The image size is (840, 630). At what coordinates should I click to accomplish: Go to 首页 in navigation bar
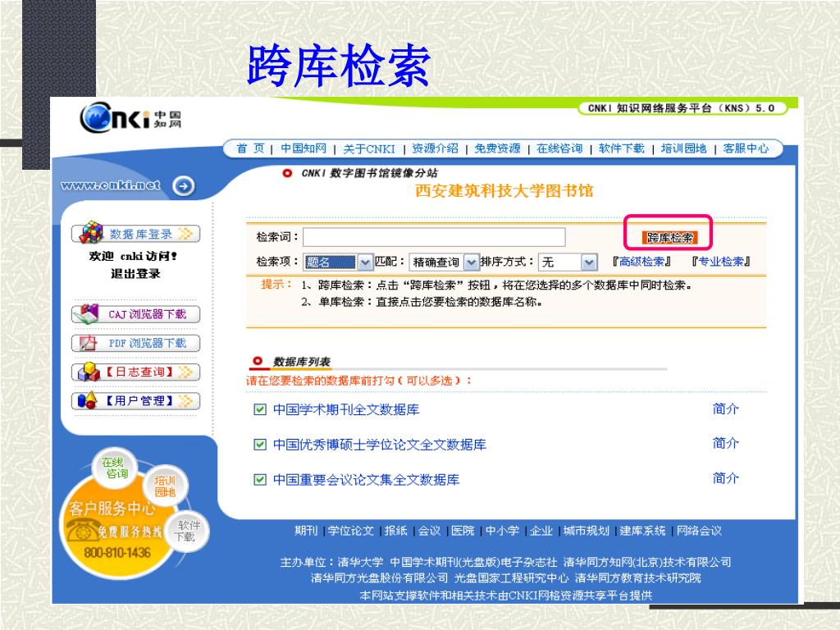[251, 148]
